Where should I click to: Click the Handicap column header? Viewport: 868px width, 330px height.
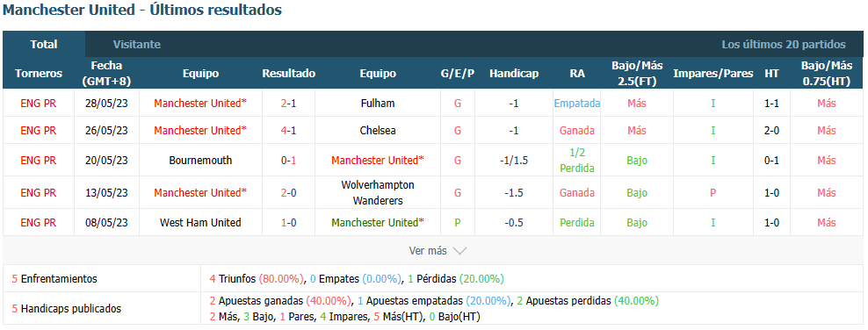pyautogui.click(x=514, y=74)
